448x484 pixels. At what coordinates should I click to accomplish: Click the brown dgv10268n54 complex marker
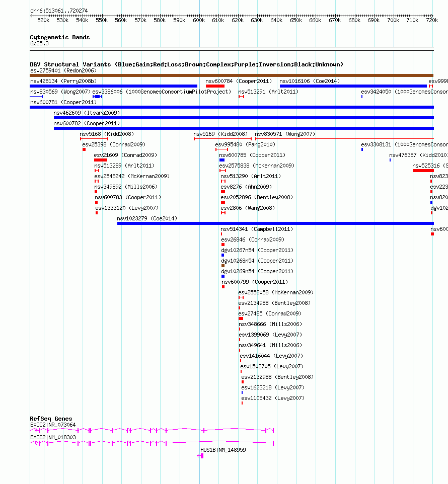pos(223,266)
